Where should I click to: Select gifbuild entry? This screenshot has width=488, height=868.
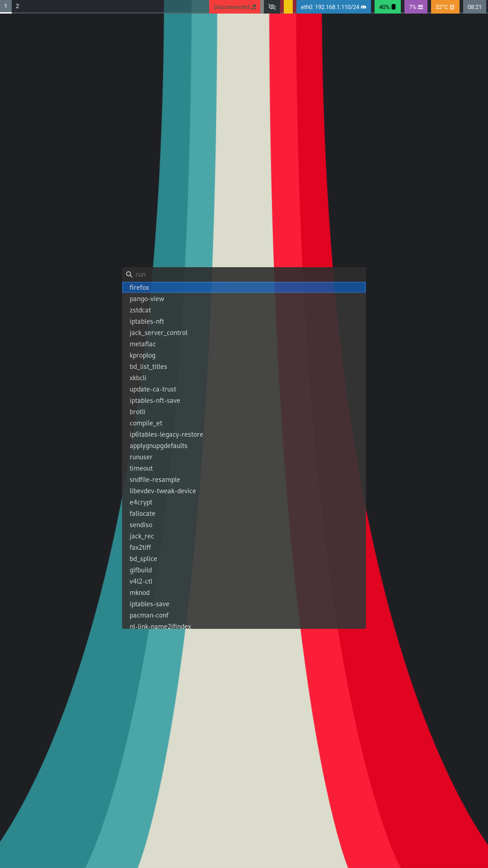244,570
